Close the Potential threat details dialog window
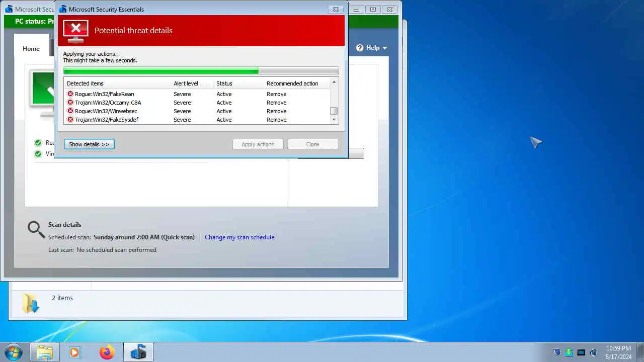 tap(336, 9)
